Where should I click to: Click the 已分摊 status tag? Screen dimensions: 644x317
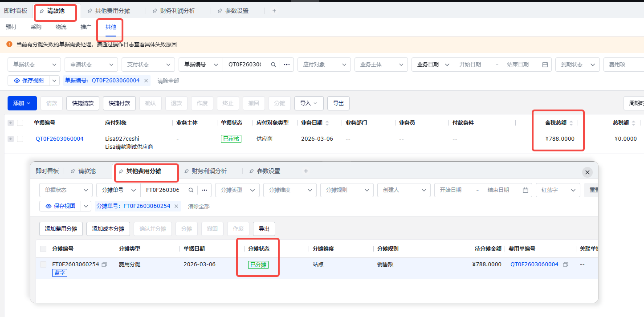click(x=258, y=265)
